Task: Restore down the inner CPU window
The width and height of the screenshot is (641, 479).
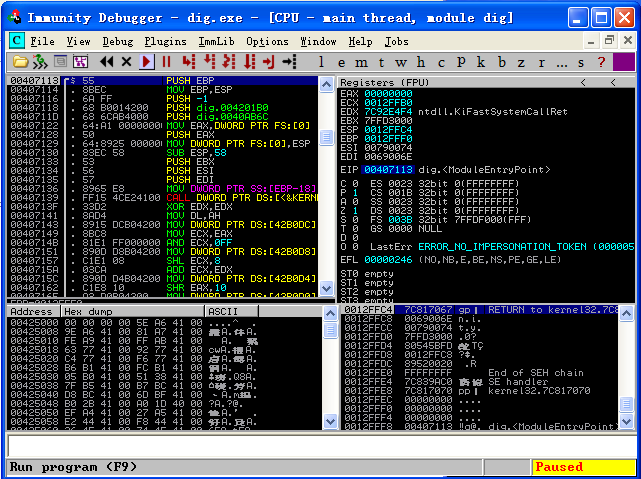Action: pyautogui.click(x=610, y=40)
